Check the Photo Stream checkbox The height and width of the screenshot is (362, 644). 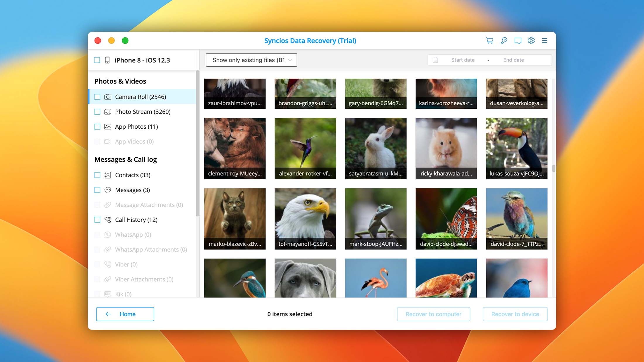pos(97,112)
